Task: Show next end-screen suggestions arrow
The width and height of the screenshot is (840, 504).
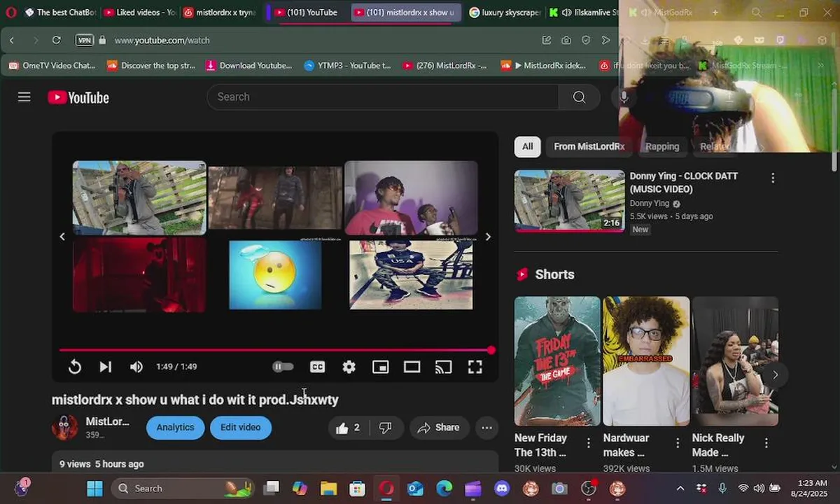Action: (x=488, y=237)
